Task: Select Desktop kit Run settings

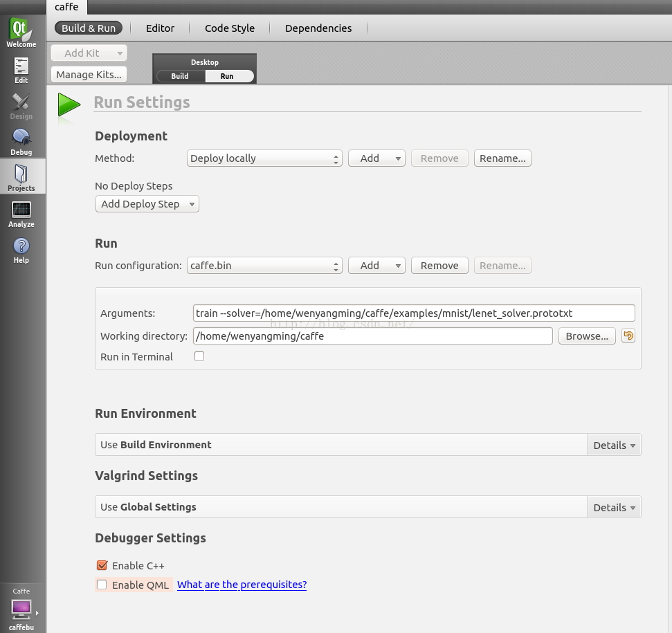Action: [229, 76]
